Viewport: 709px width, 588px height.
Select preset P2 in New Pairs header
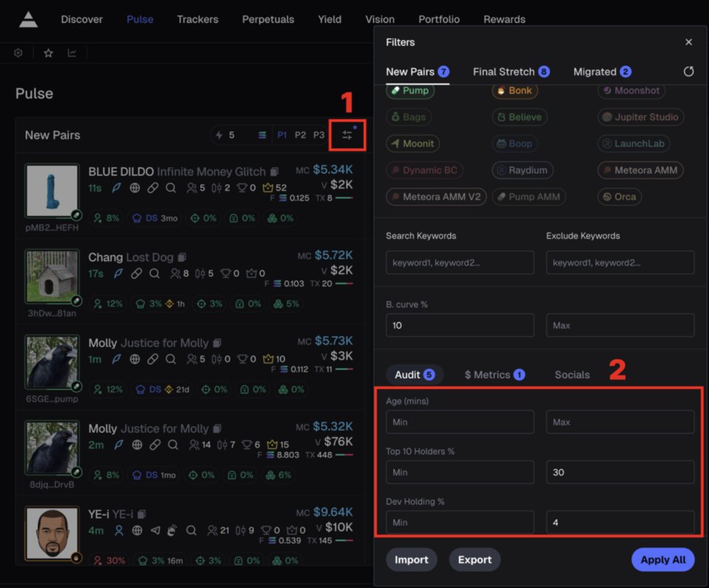pos(300,135)
